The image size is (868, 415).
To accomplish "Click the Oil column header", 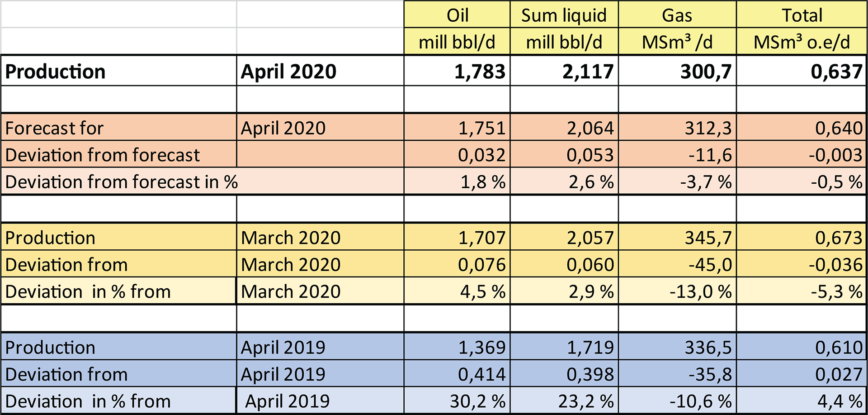I will click(x=457, y=15).
